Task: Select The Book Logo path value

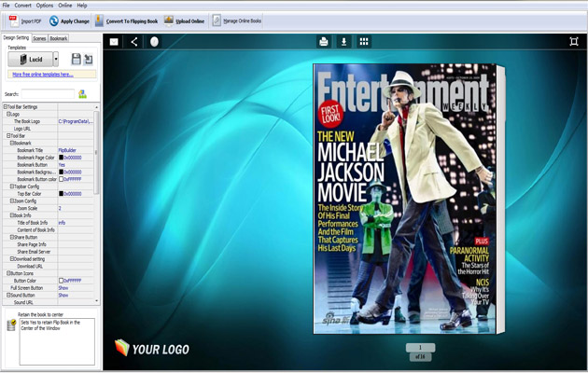Action: click(x=76, y=121)
